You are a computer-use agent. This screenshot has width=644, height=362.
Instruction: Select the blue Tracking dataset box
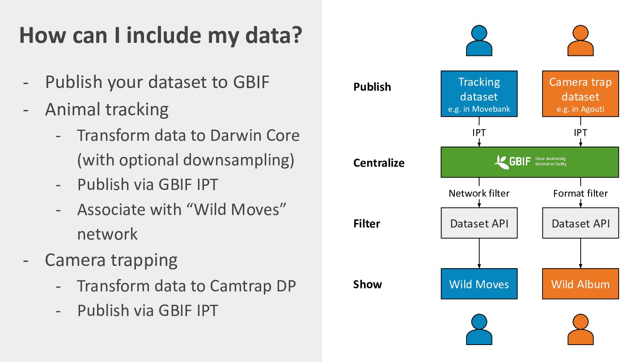point(479,94)
